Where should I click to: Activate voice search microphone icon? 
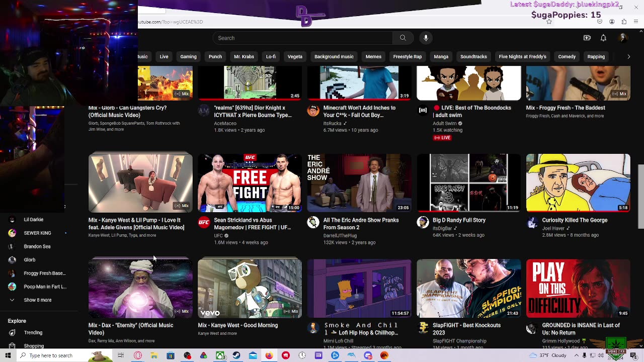pos(426,38)
